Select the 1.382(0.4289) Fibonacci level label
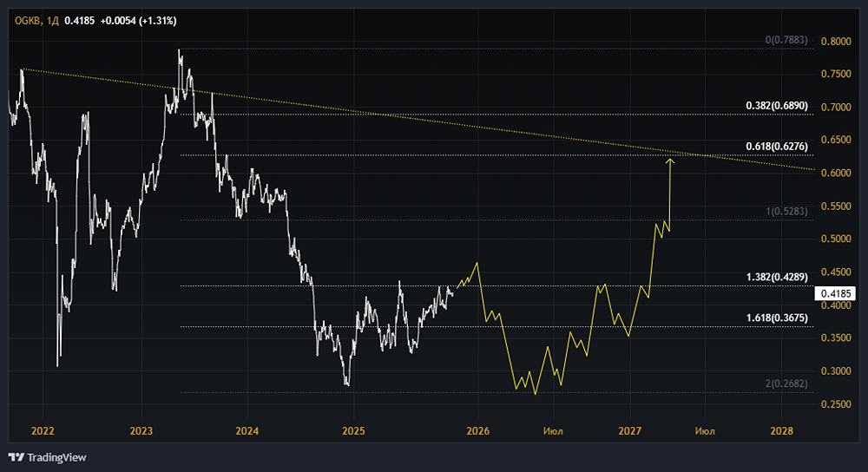The height and width of the screenshot is (472, 868). pyautogui.click(x=777, y=277)
